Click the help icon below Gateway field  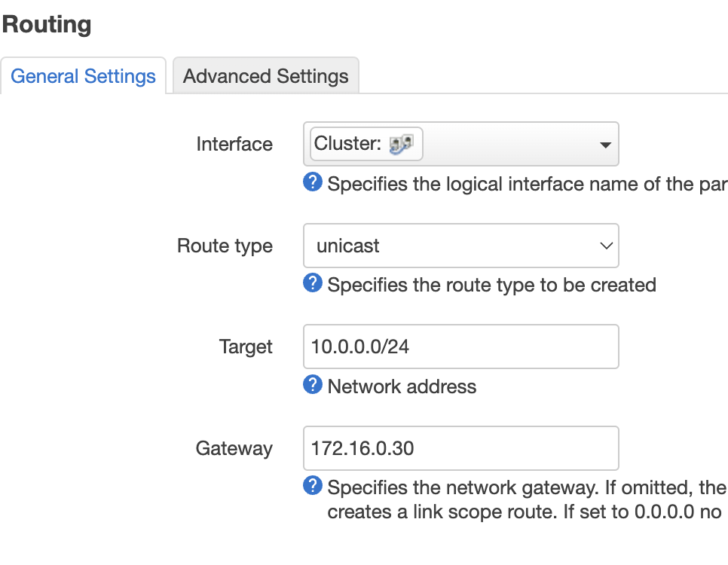[313, 486]
